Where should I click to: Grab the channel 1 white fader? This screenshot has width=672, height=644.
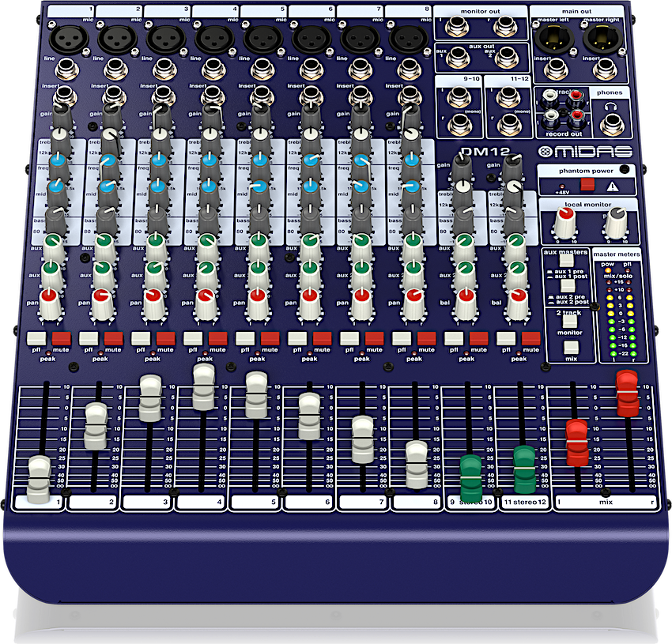(39, 479)
